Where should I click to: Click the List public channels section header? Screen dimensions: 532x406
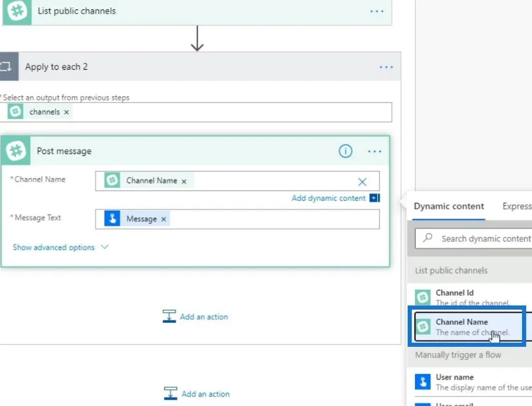pyautogui.click(x=470, y=270)
